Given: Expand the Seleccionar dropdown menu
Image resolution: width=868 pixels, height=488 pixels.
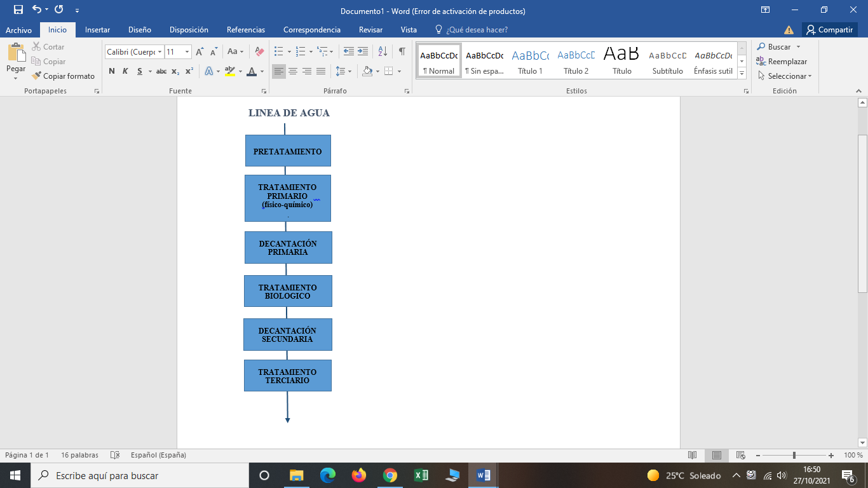Looking at the screenshot, I should 785,76.
